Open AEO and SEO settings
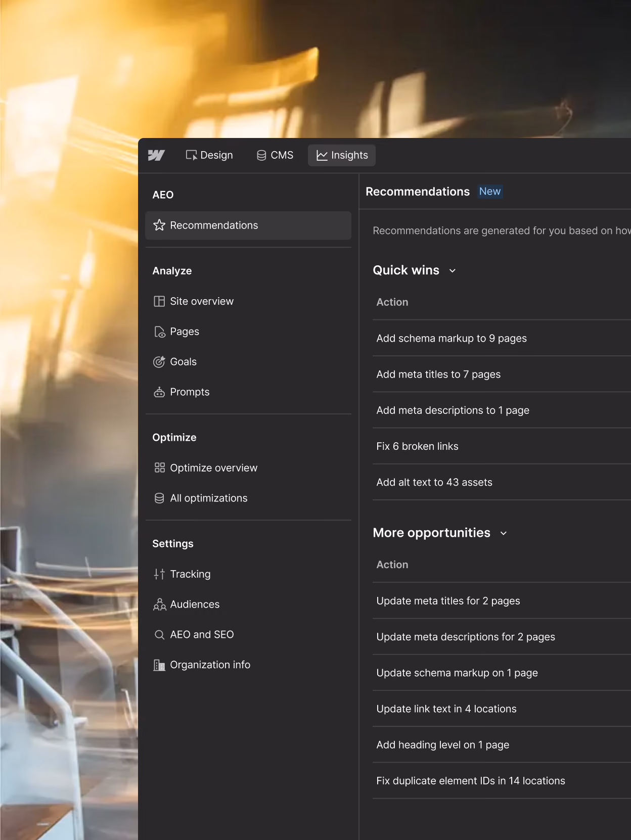 (x=248, y=635)
